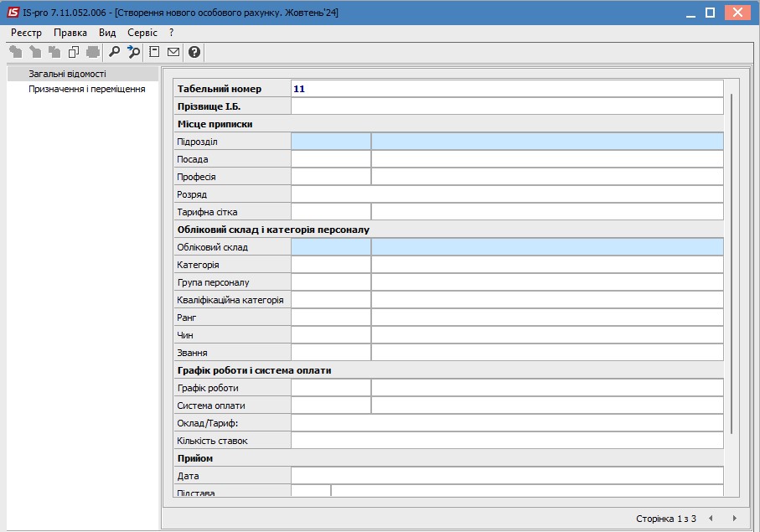The width and height of the screenshot is (760, 532).
Task: Open the Реєстр menu
Action: [26, 33]
